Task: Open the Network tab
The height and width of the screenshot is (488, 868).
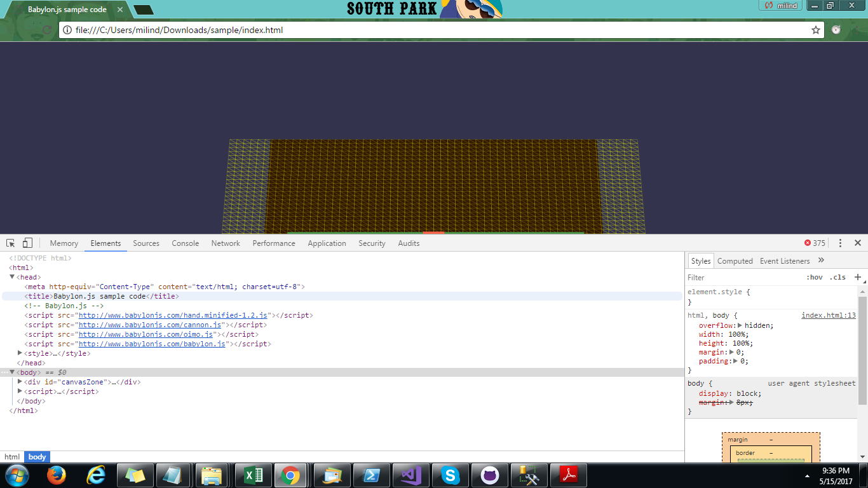Action: point(226,243)
